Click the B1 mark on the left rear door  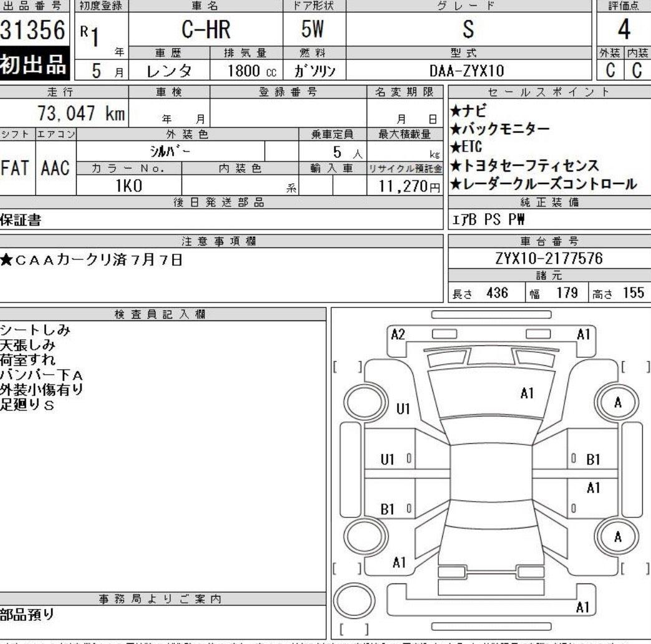click(388, 509)
